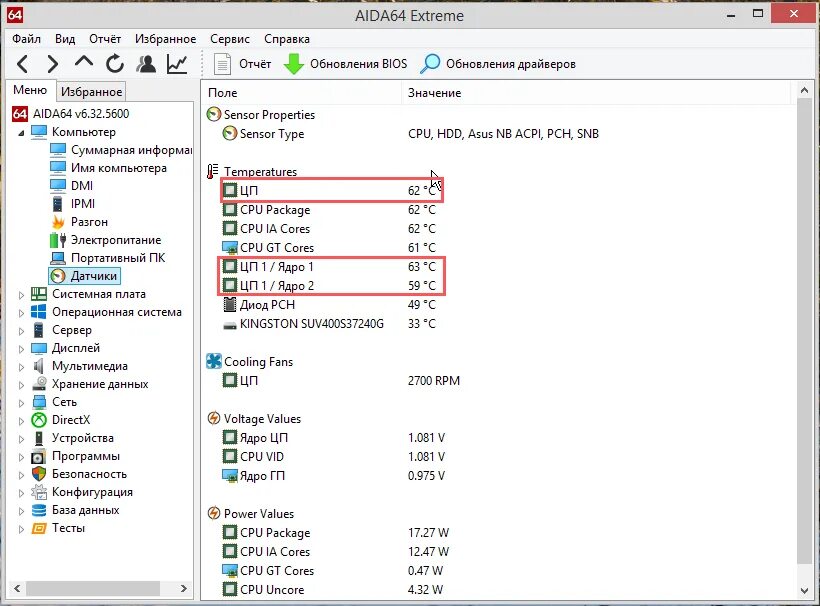820x606 pixels.
Task: Open the user profile toolbar icon
Action: click(x=146, y=64)
